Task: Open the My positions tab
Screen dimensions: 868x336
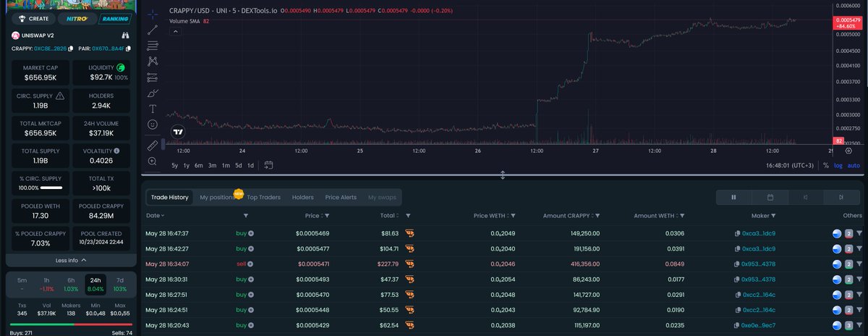Action: [x=217, y=197]
